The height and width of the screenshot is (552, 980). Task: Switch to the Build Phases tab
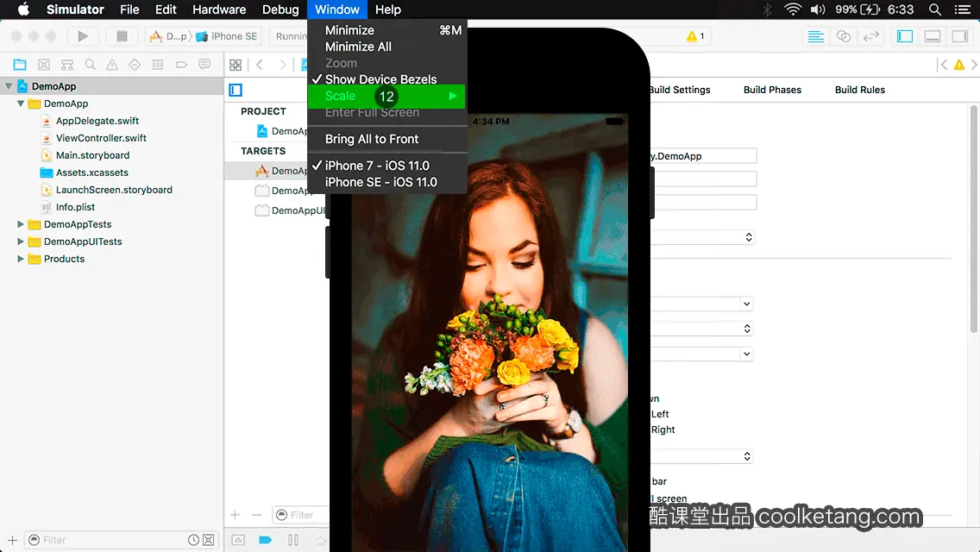[772, 90]
